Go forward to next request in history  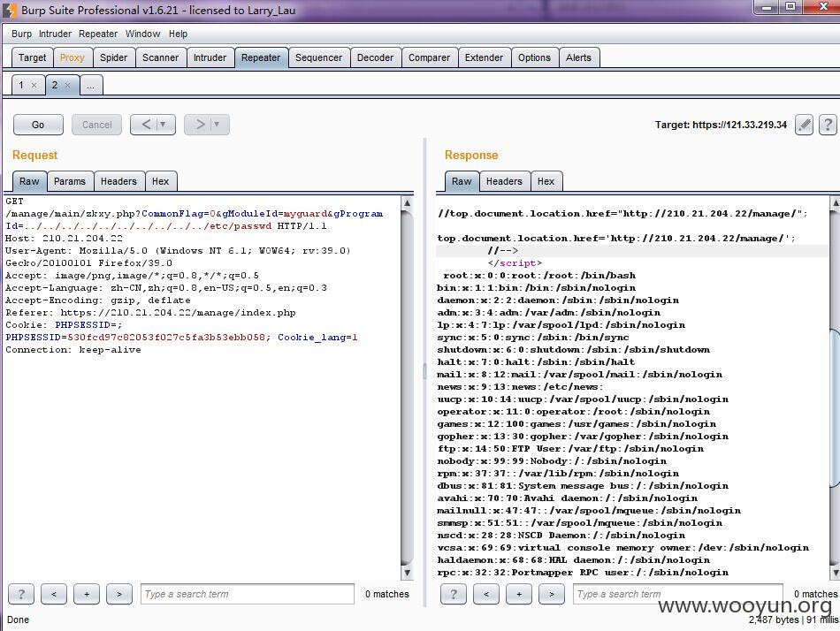pyautogui.click(x=200, y=125)
